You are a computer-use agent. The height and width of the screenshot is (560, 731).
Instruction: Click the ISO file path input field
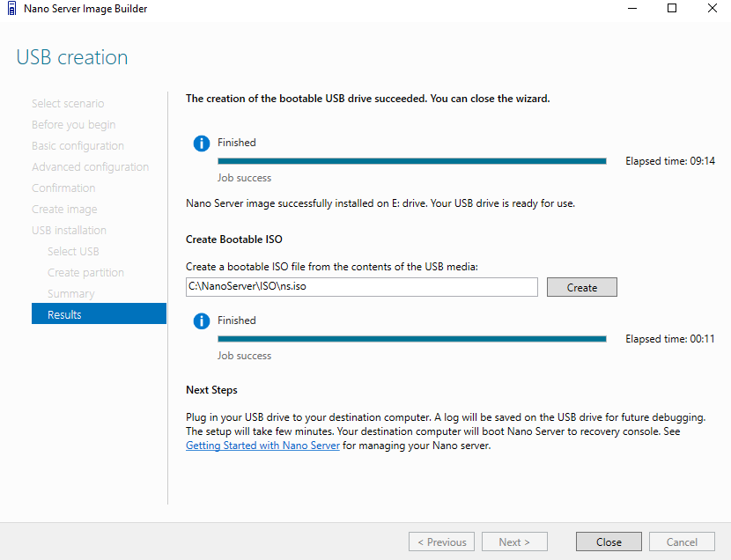pyautogui.click(x=362, y=287)
